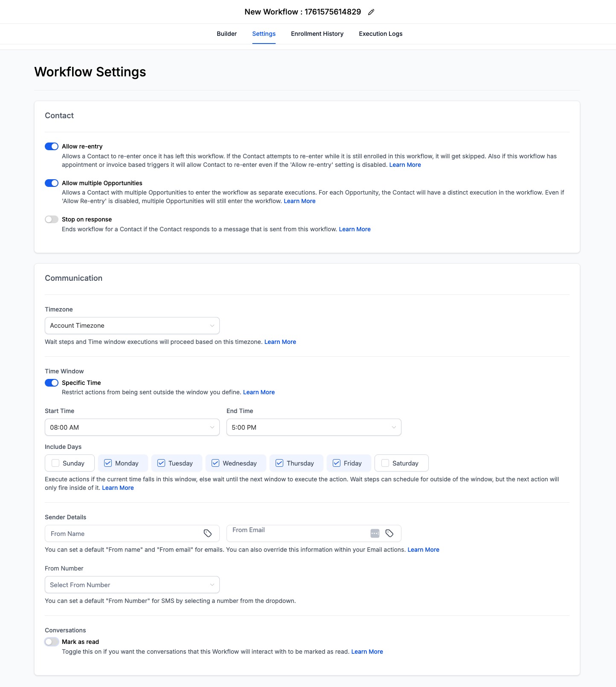This screenshot has height=687, width=616.
Task: Open Learn More for multiple Opportunities
Action: [x=299, y=201]
